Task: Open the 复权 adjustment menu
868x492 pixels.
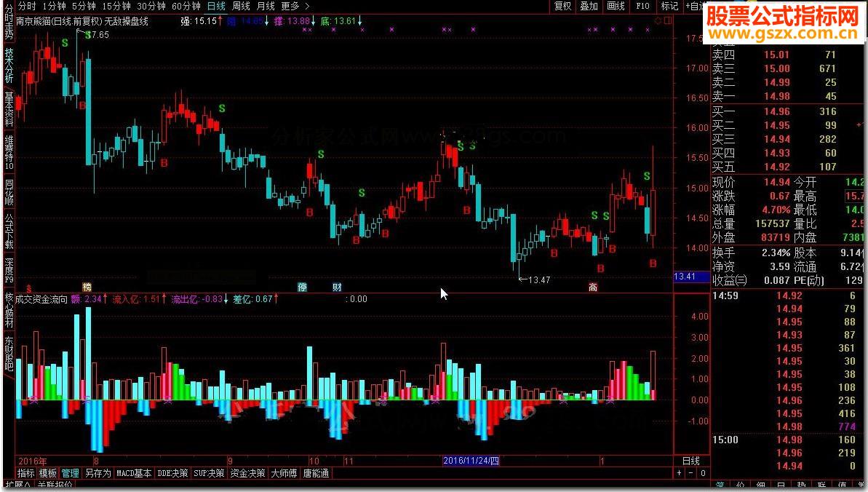Action: point(562,6)
